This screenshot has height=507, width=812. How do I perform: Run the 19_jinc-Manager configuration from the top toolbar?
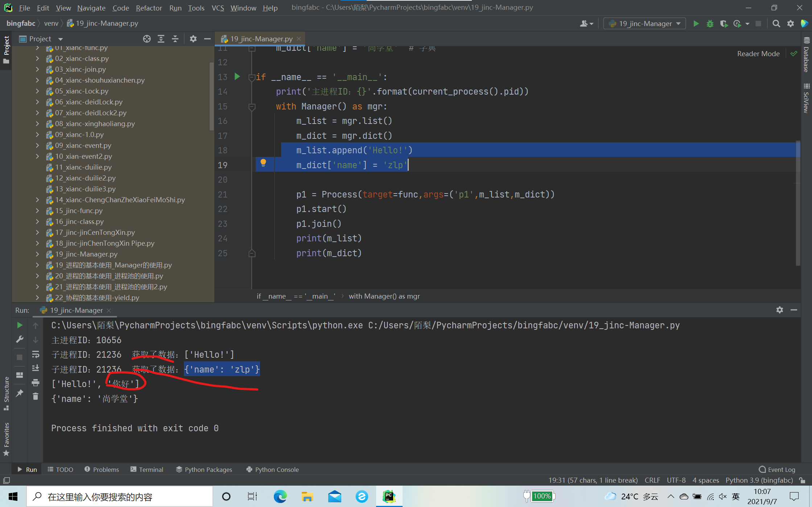(x=696, y=24)
